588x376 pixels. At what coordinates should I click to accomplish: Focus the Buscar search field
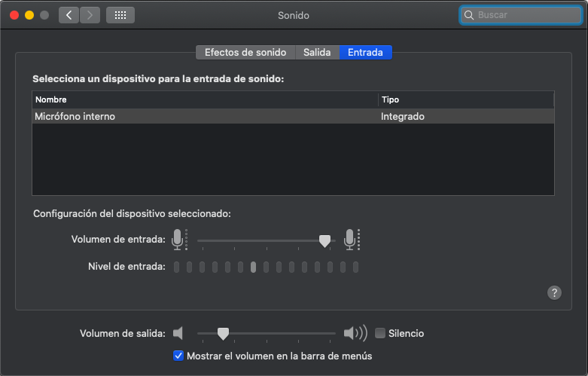[521, 15]
